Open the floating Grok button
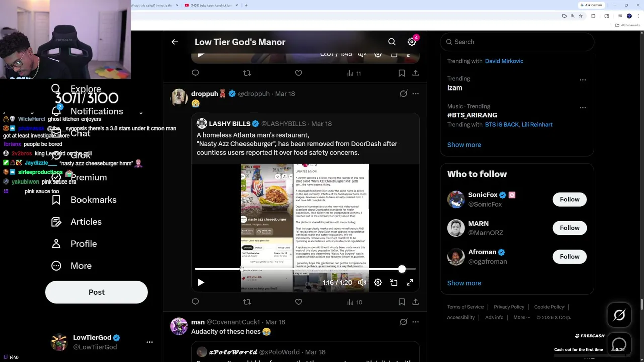644x362 pixels. click(x=619, y=315)
